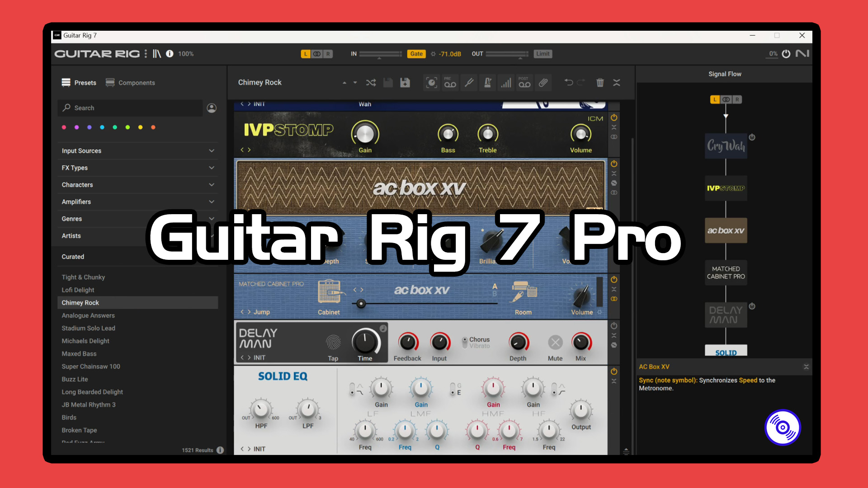Drag the Cabinet position slider on Matched Cabinet Pro
868x488 pixels.
(361, 303)
